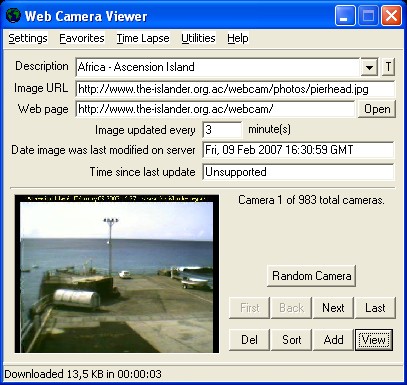The width and height of the screenshot is (407, 385).
Task: Click the last modified date field
Action: pyautogui.click(x=298, y=150)
